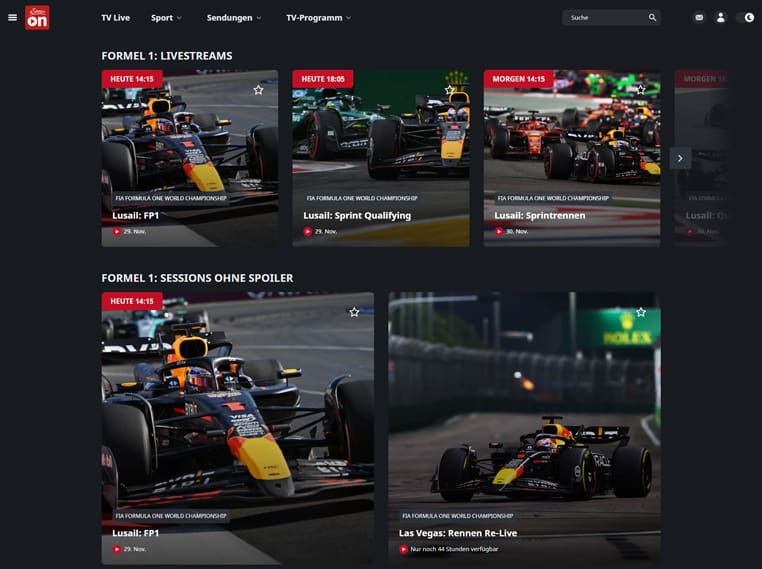Viewport: 762px width, 569px height.
Task: Open the Lusail: Sprintrennen title link
Action: coord(539,215)
